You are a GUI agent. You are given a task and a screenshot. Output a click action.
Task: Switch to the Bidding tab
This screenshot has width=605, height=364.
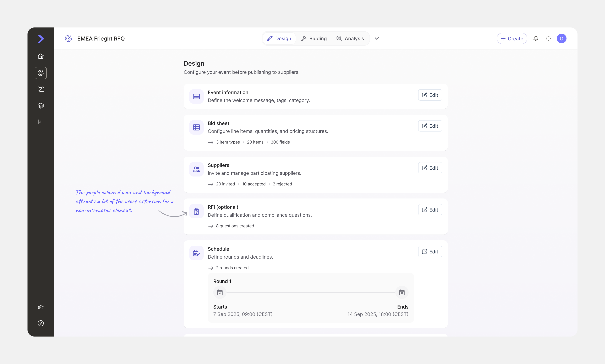point(314,38)
